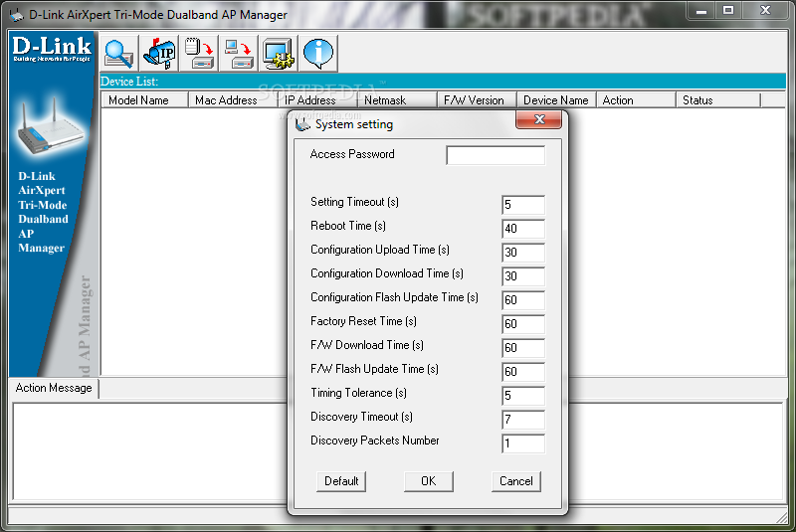The width and height of the screenshot is (796, 532).
Task: Close the AP Manager main window
Action: tap(765, 11)
